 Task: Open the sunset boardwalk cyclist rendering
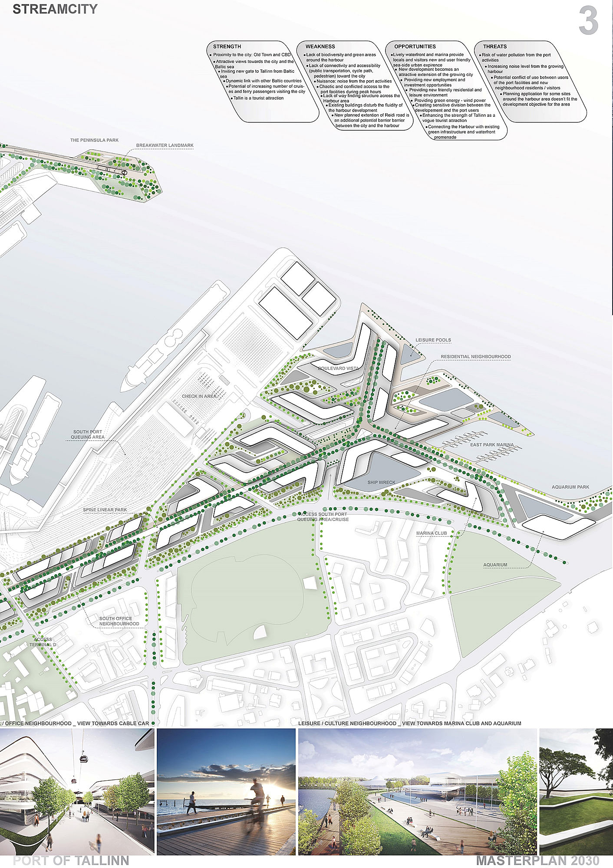[226, 792]
